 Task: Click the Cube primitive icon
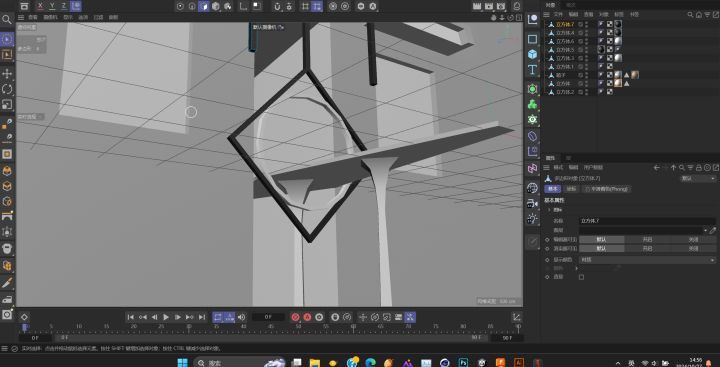tap(532, 54)
